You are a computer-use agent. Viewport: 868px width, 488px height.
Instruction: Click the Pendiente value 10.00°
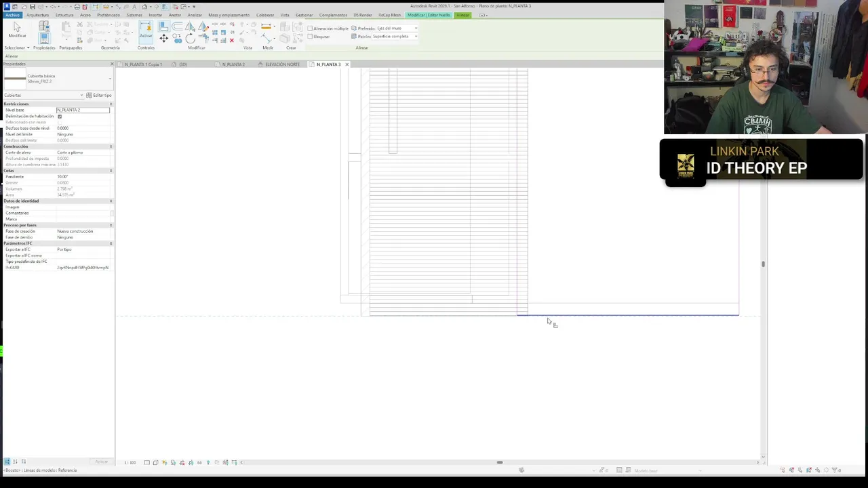(83, 177)
